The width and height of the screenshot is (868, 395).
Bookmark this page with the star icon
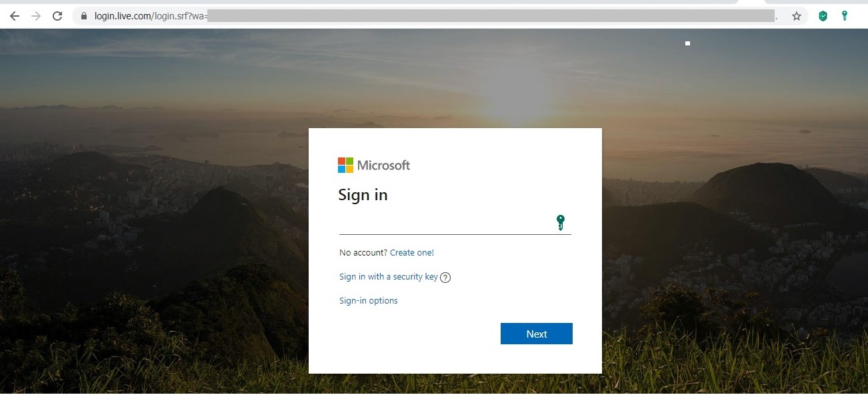(796, 16)
